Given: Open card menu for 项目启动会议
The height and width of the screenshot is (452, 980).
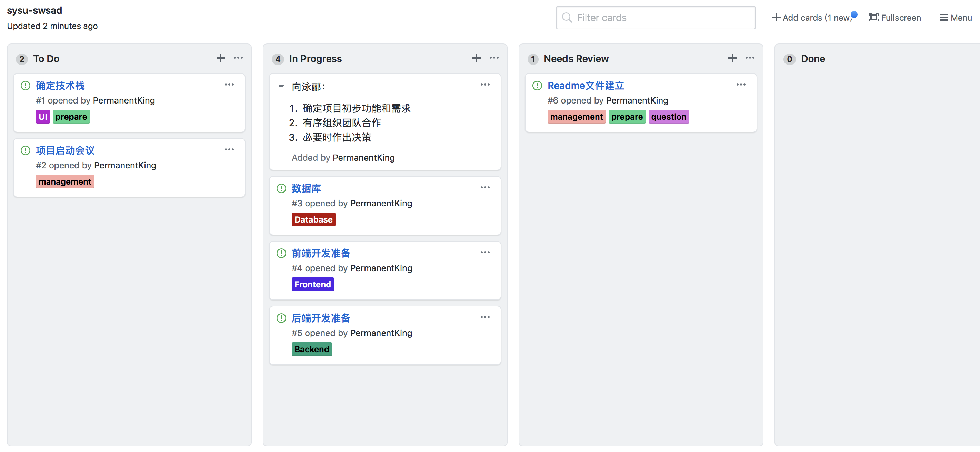Looking at the screenshot, I should 229,149.
